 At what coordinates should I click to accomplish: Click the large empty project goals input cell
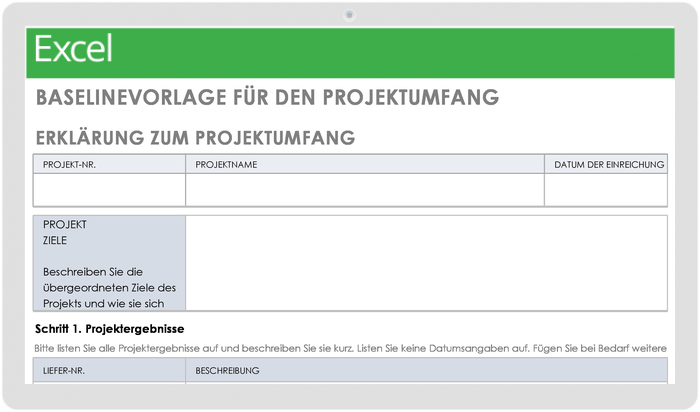(426, 263)
